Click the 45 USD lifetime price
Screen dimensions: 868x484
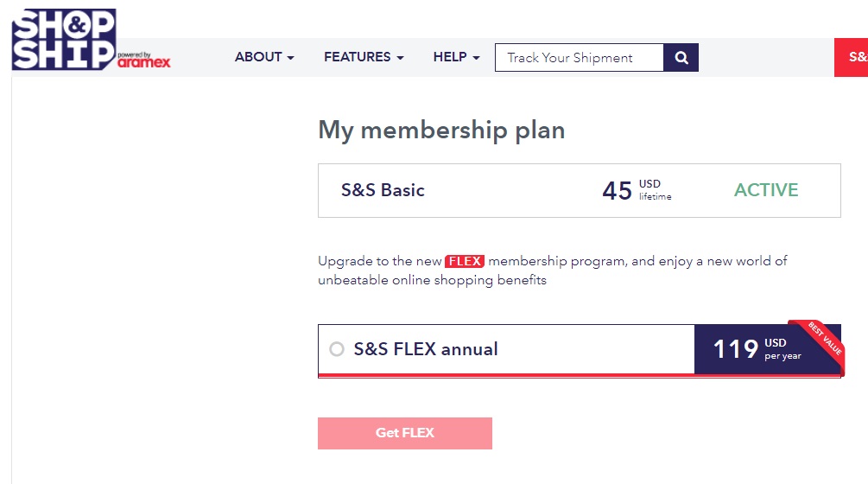[637, 190]
